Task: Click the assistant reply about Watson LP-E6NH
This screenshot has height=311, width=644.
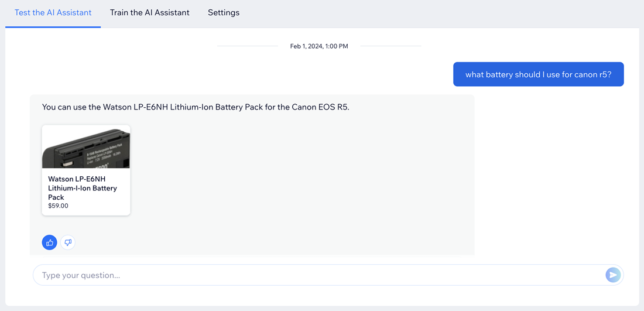Action: (x=196, y=108)
